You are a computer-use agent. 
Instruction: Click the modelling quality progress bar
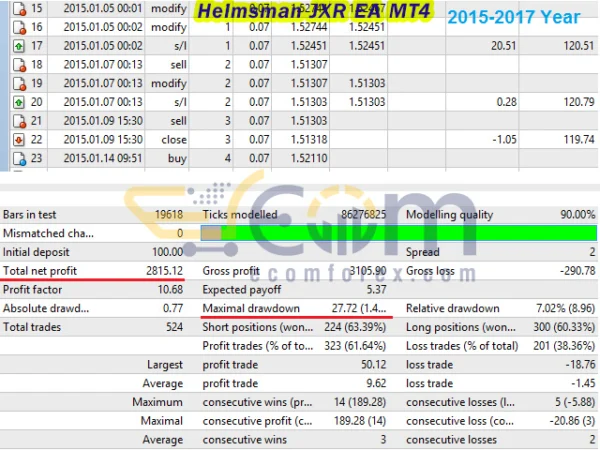(x=398, y=233)
